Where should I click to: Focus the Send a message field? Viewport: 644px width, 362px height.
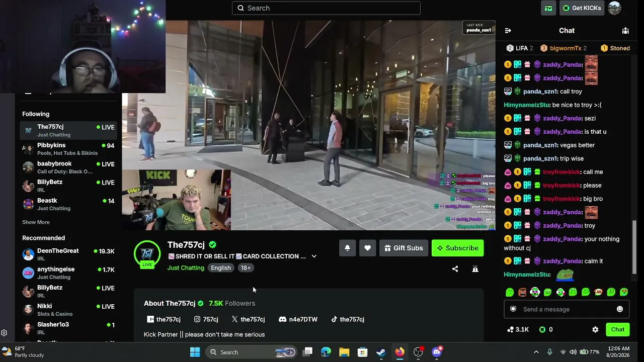(x=567, y=309)
